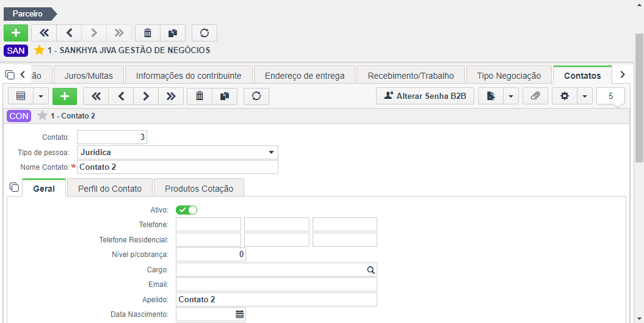Refresh Parceiro with top refresh icon
This screenshot has width=644, height=323.
coord(204,33)
